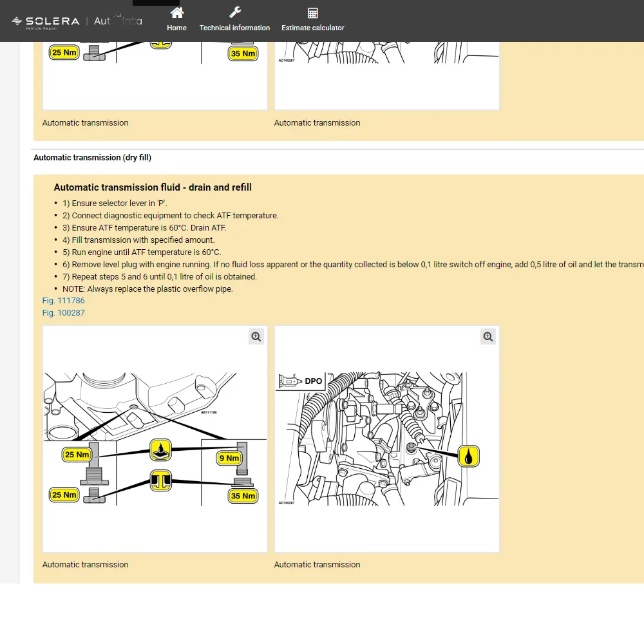Select the Home menu label
The image size is (644, 644).
pyautogui.click(x=176, y=28)
